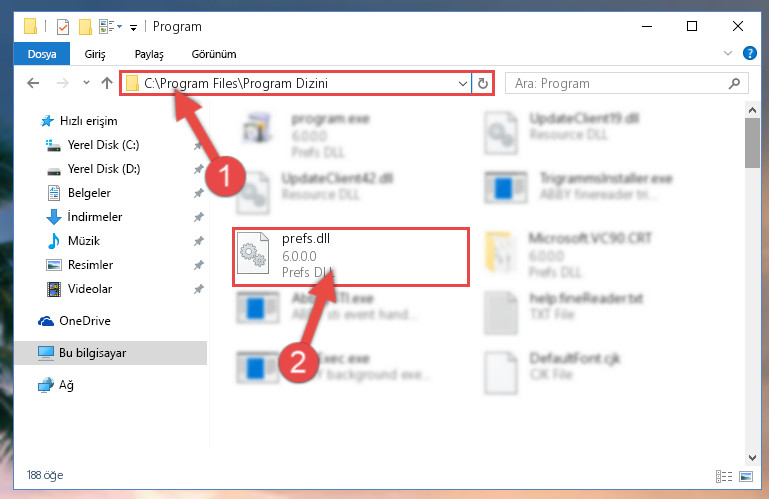Screen dimensions: 769x499
Task: Click the address bar path text
Action: pos(236,83)
